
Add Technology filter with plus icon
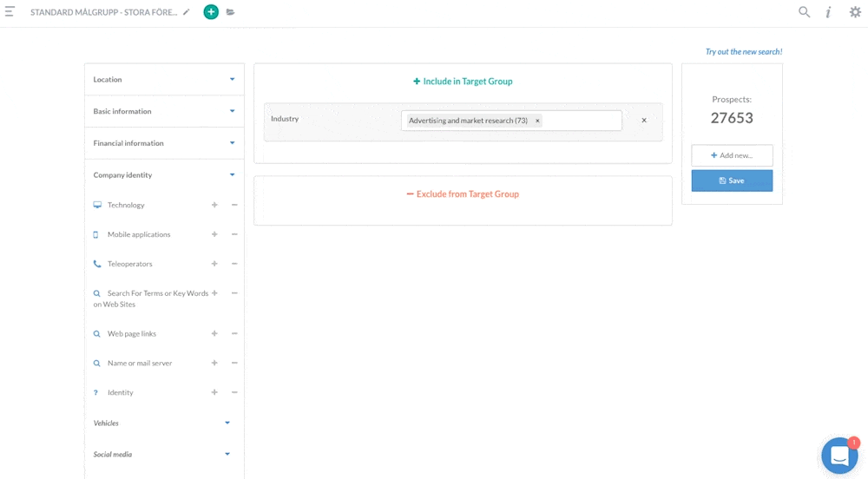(x=214, y=205)
